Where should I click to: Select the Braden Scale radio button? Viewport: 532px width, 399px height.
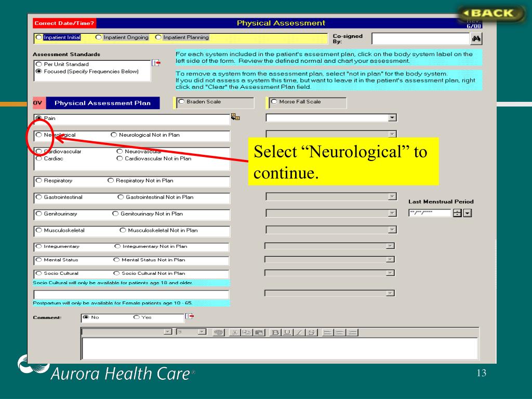coord(181,101)
